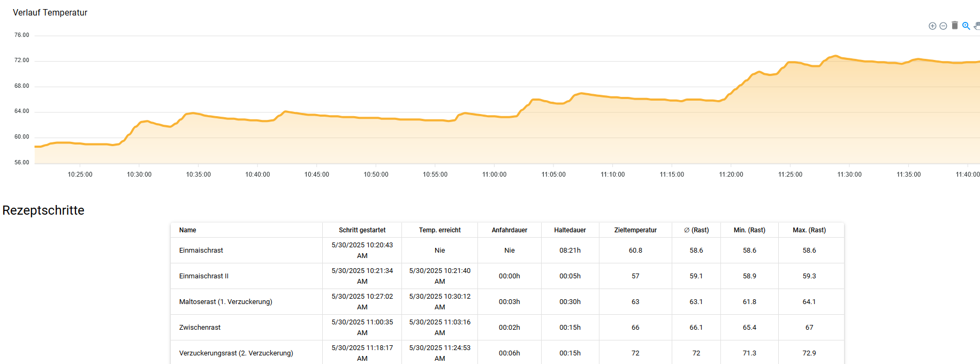Click the chart zoom in plus icon
This screenshot has width=980, height=364.
tap(932, 26)
